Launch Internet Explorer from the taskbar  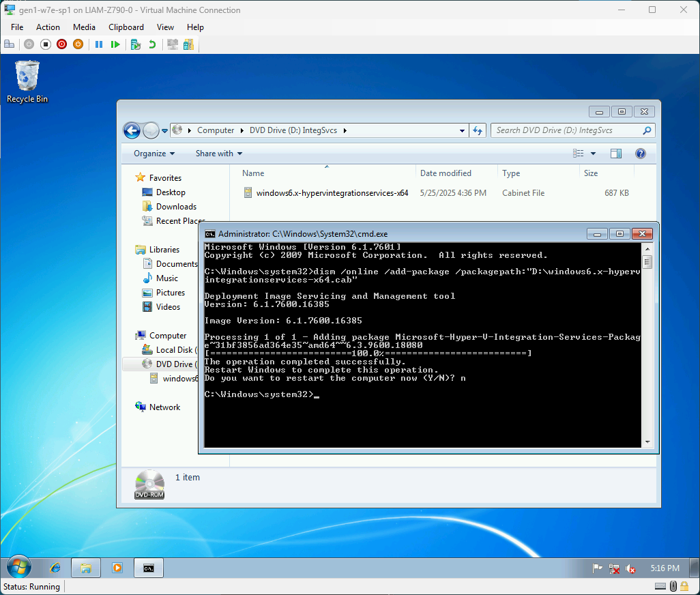coord(55,568)
